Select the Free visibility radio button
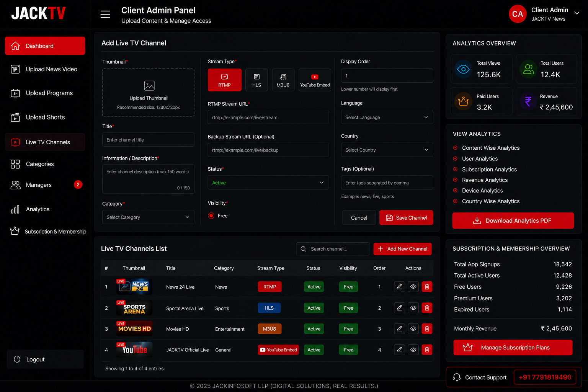588x392 pixels. (x=211, y=216)
